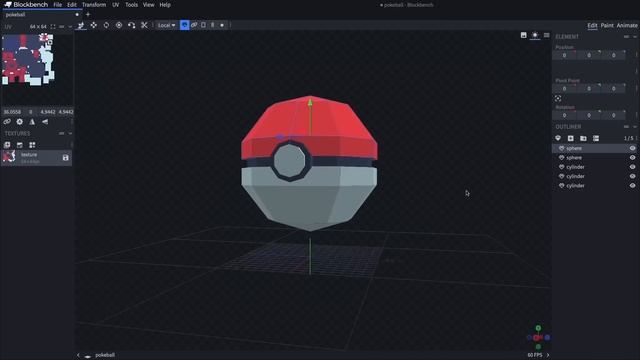Select the Pivot tool target icon

coord(119,25)
